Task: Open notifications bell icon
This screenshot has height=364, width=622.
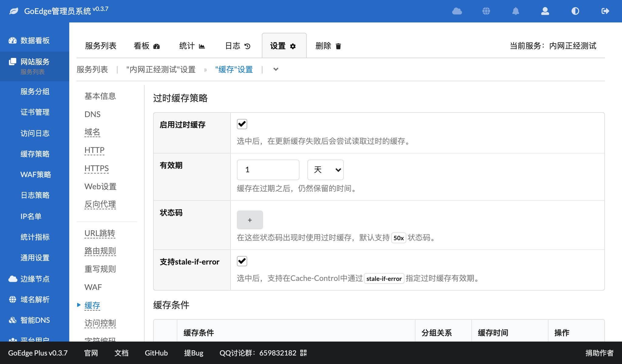Action: click(516, 11)
